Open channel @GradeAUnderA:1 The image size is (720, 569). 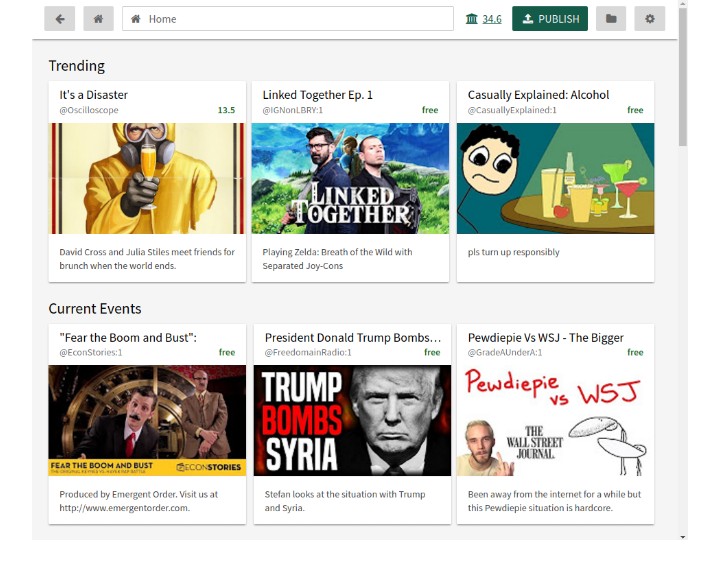(505, 352)
